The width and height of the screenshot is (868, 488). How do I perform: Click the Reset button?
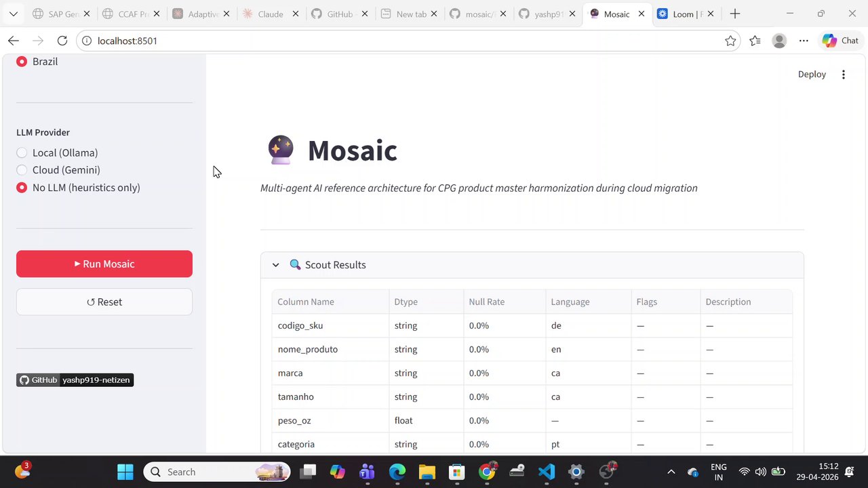tap(104, 302)
